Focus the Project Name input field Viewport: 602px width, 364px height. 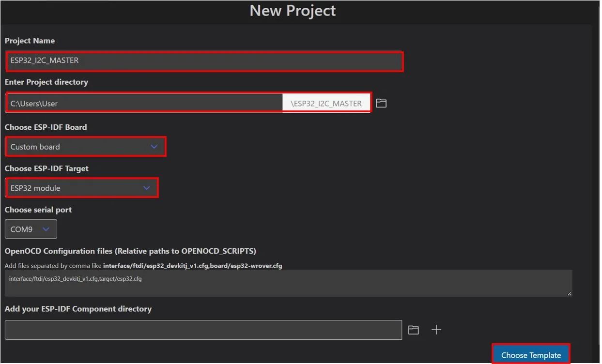tap(204, 61)
